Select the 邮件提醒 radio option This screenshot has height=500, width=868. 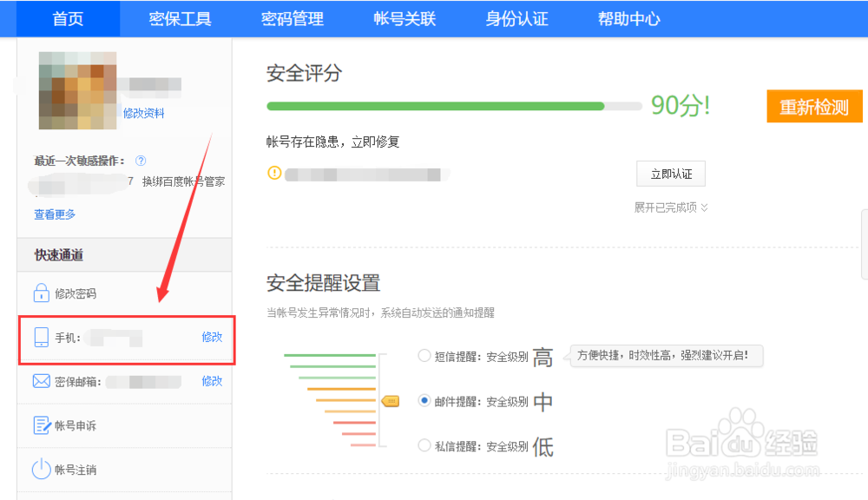[x=424, y=401]
